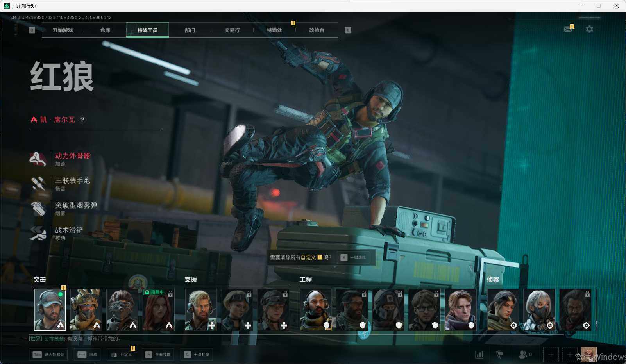The height and width of the screenshot is (364, 626).
Task: Click the operator real name 凯·席尔瓦
Action: coord(57,120)
